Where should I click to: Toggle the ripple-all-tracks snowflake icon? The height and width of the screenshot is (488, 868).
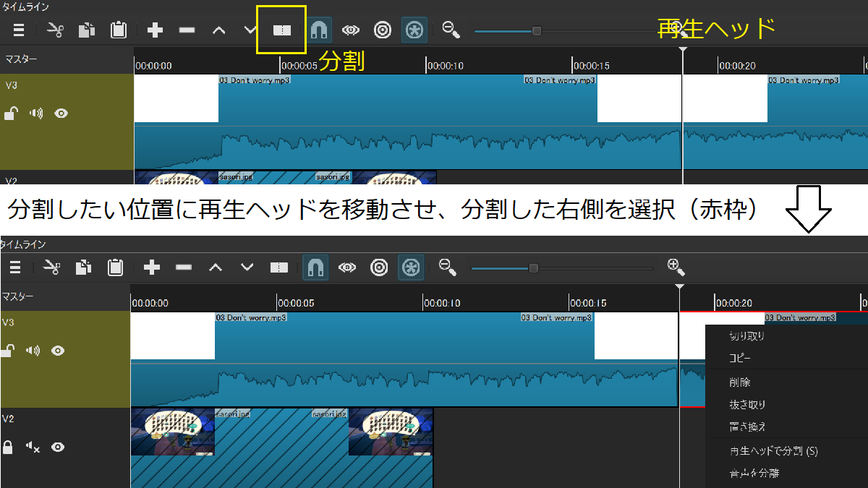tap(410, 267)
